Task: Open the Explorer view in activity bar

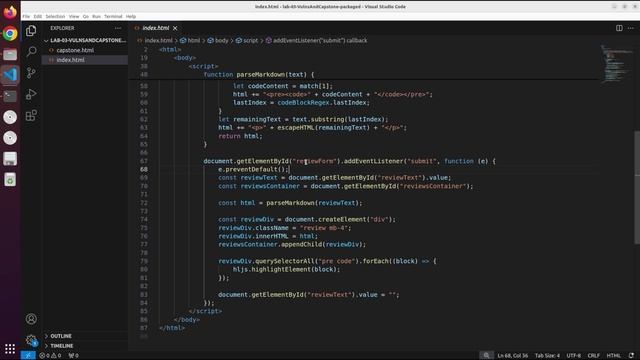Action: (31, 31)
